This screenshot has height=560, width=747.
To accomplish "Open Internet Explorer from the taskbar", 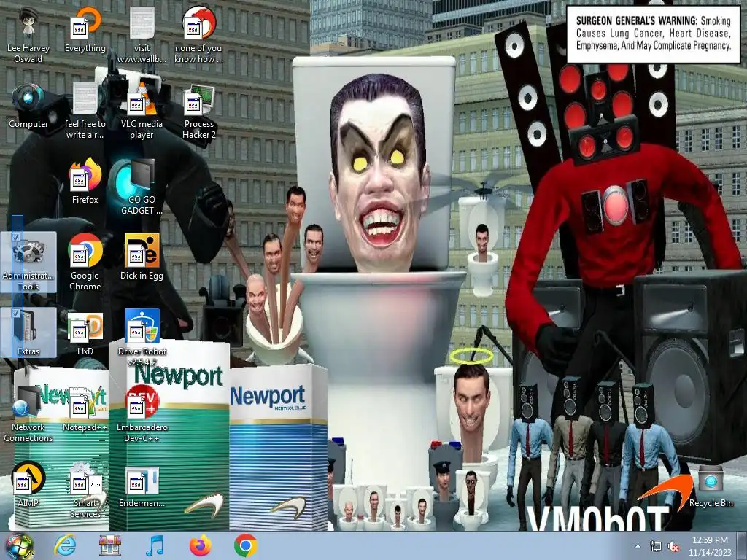I will tap(64, 545).
